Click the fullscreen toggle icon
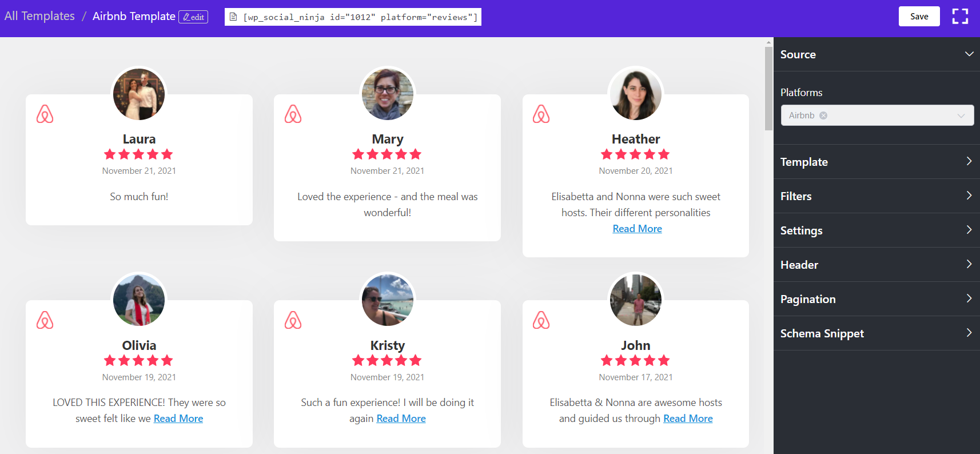Viewport: 980px width, 454px height. point(960,16)
